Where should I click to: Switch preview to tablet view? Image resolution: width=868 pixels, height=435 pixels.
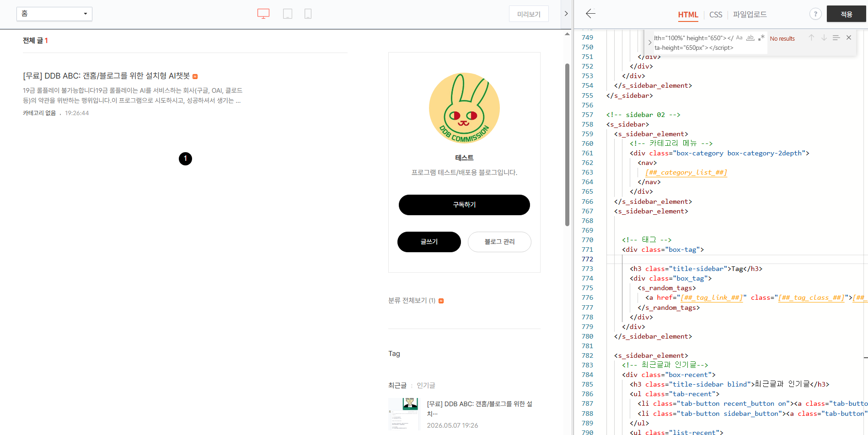[x=288, y=14]
